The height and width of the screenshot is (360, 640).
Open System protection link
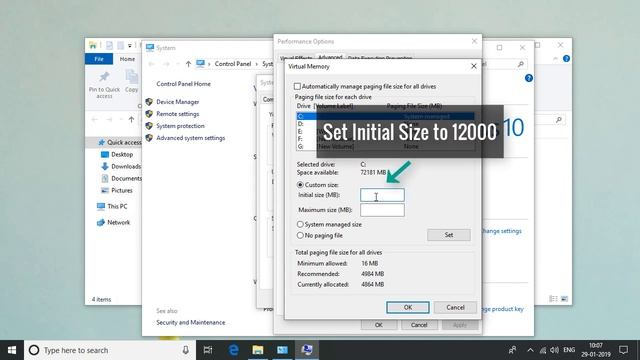(x=180, y=126)
